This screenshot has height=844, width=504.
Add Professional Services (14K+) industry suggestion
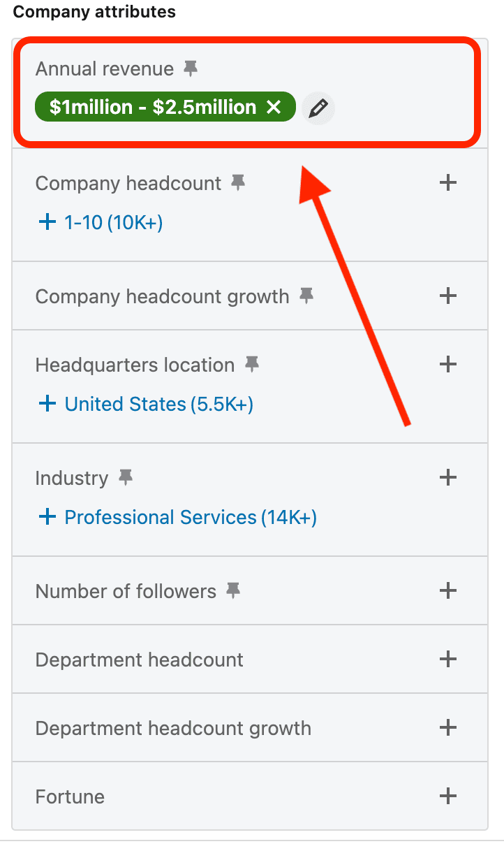pyautogui.click(x=178, y=517)
